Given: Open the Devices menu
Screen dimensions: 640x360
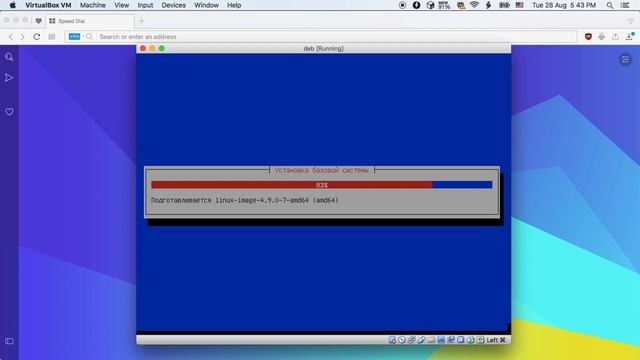Looking at the screenshot, I should (x=173, y=5).
